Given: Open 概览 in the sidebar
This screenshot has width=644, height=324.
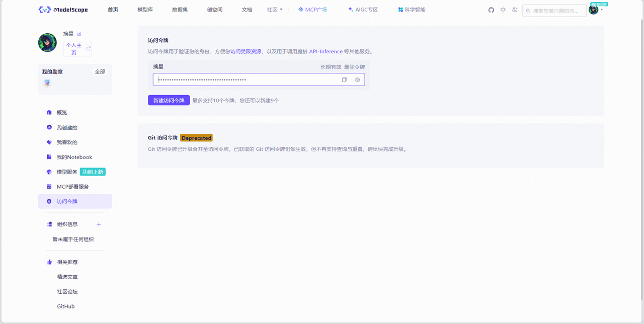Looking at the screenshot, I should click(x=62, y=113).
